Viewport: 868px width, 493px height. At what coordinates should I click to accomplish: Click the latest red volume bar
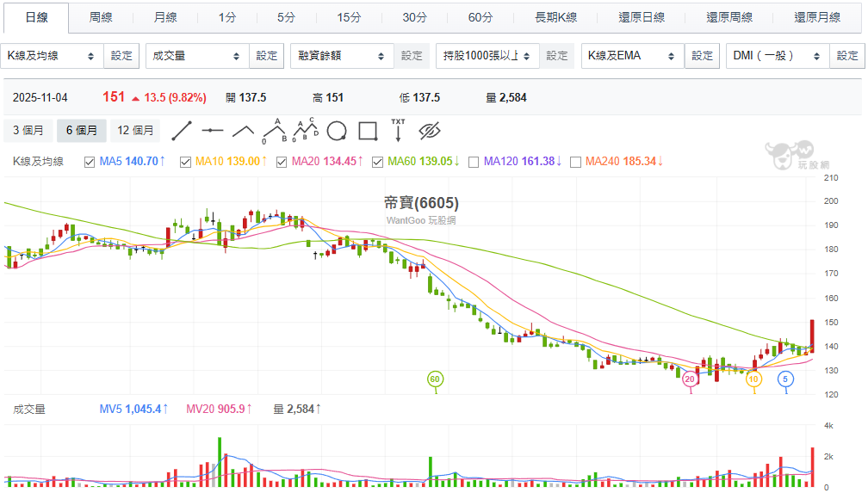point(812,466)
